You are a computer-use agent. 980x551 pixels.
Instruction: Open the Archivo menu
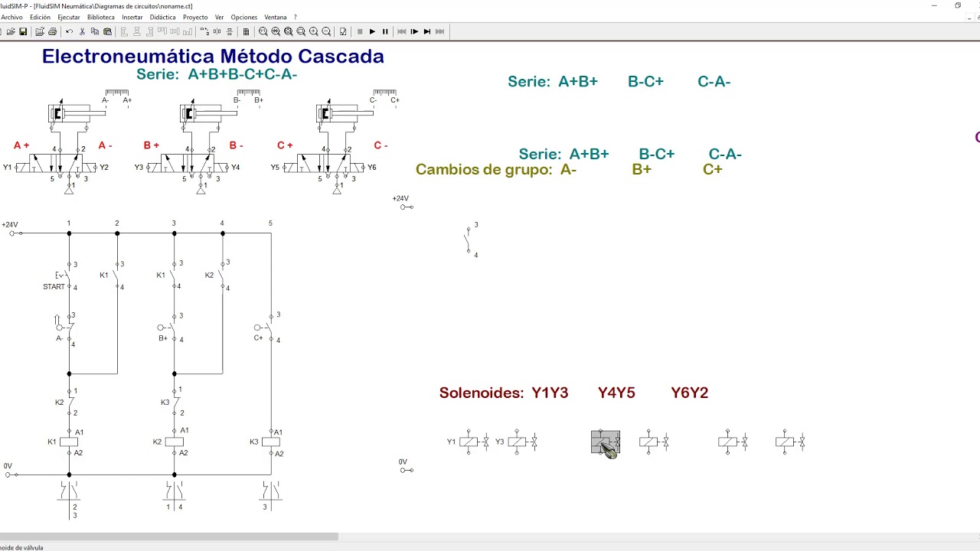pyautogui.click(x=11, y=17)
